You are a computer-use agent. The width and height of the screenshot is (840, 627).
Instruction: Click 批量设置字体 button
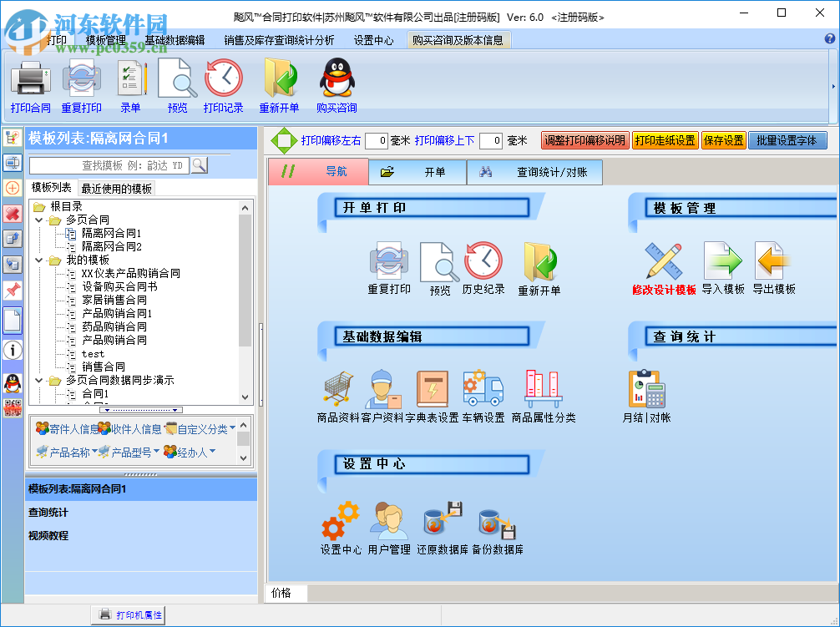(x=787, y=140)
